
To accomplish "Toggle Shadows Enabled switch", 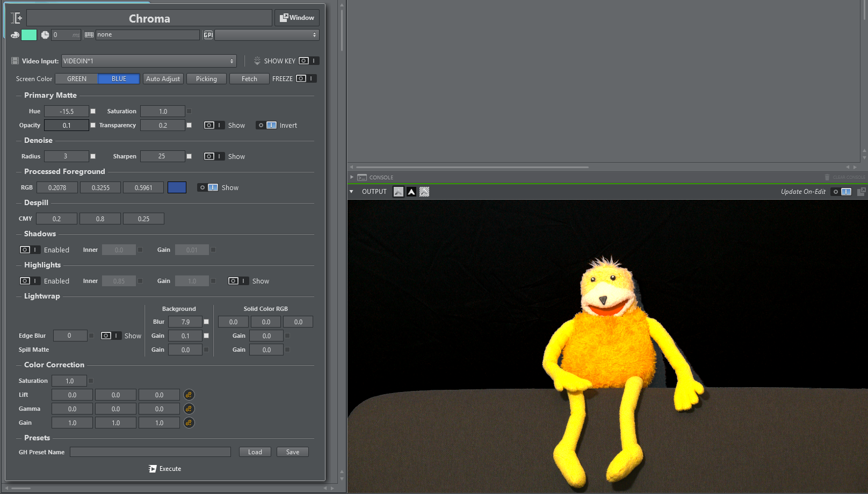I will click(x=30, y=250).
